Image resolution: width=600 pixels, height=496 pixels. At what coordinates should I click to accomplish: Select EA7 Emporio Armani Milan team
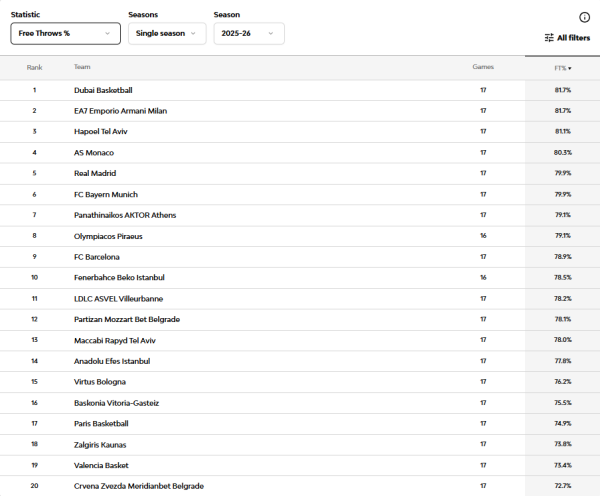[x=122, y=111]
